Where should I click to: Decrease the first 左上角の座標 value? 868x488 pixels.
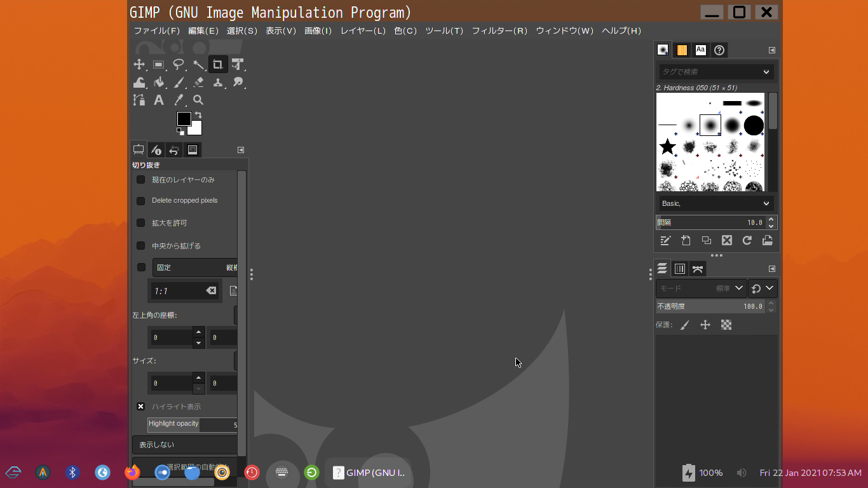[x=199, y=343]
